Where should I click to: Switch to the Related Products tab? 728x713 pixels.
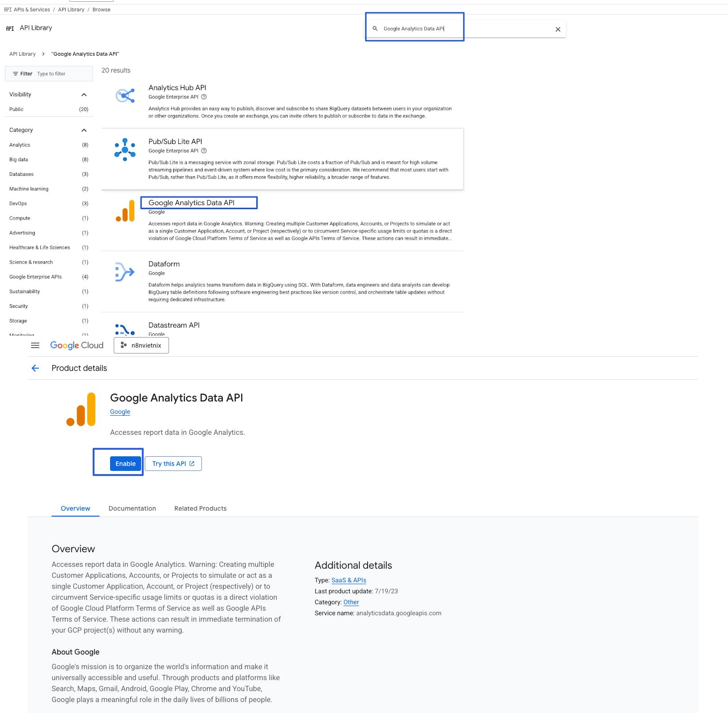[200, 508]
